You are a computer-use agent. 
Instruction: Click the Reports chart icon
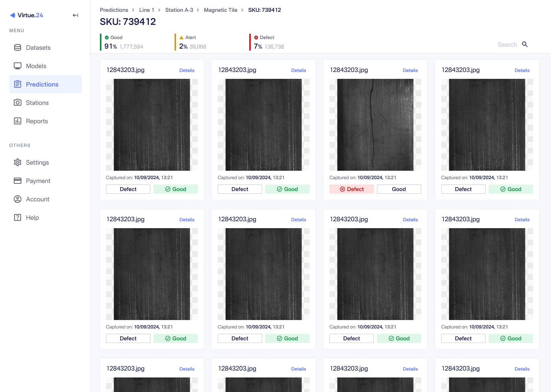click(18, 121)
